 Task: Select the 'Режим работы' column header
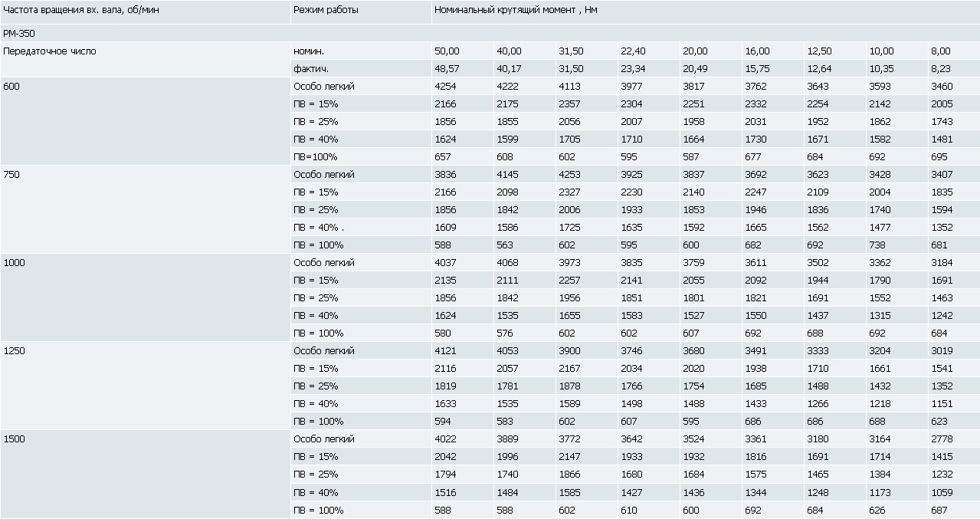pos(326,10)
